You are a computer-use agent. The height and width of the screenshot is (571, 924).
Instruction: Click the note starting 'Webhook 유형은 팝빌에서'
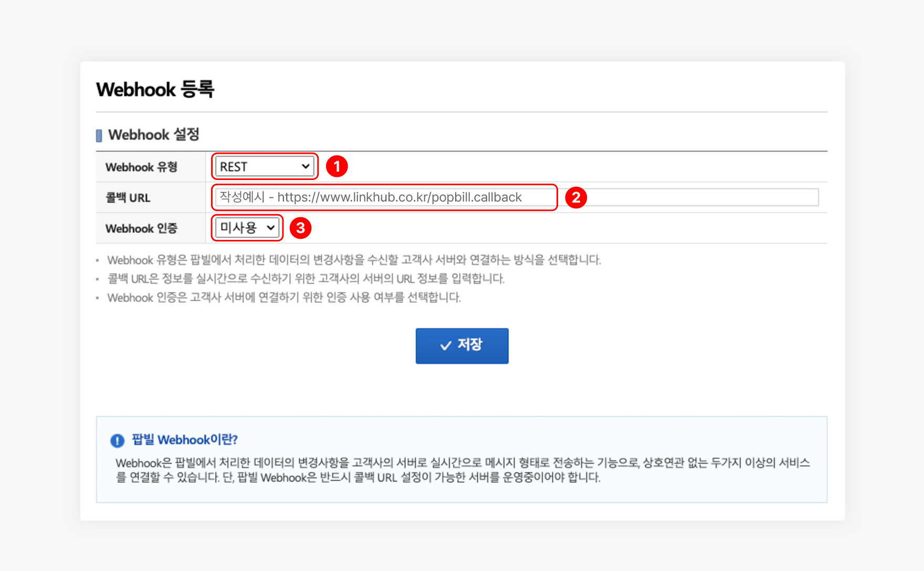pyautogui.click(x=354, y=260)
